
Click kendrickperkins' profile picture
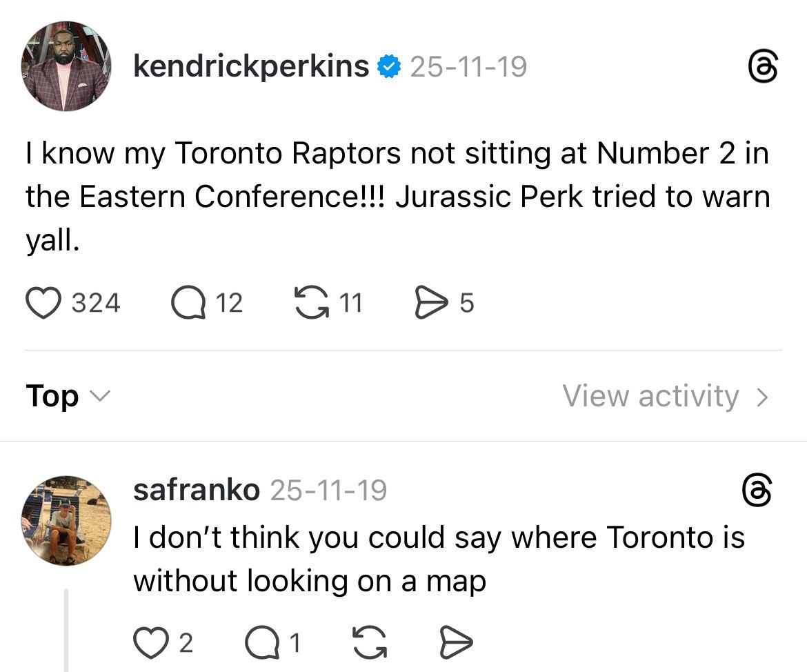(x=66, y=66)
